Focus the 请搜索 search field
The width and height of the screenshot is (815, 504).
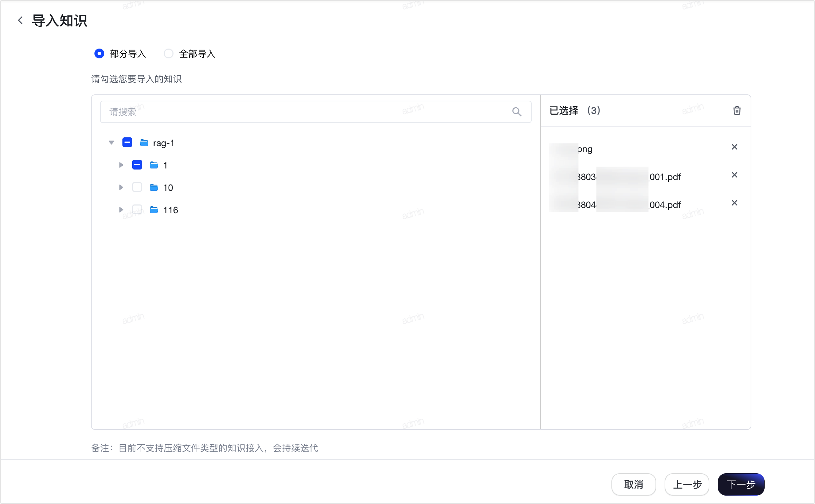316,112
